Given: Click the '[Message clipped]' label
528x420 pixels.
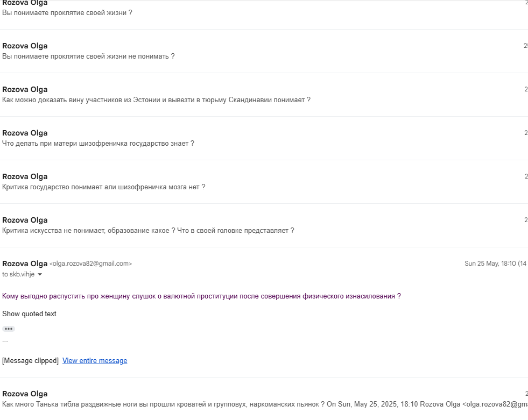Looking at the screenshot, I should 30,360.
